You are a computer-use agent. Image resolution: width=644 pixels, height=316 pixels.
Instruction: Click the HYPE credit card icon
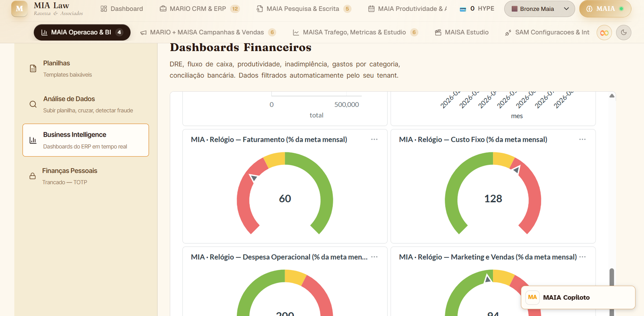click(463, 9)
